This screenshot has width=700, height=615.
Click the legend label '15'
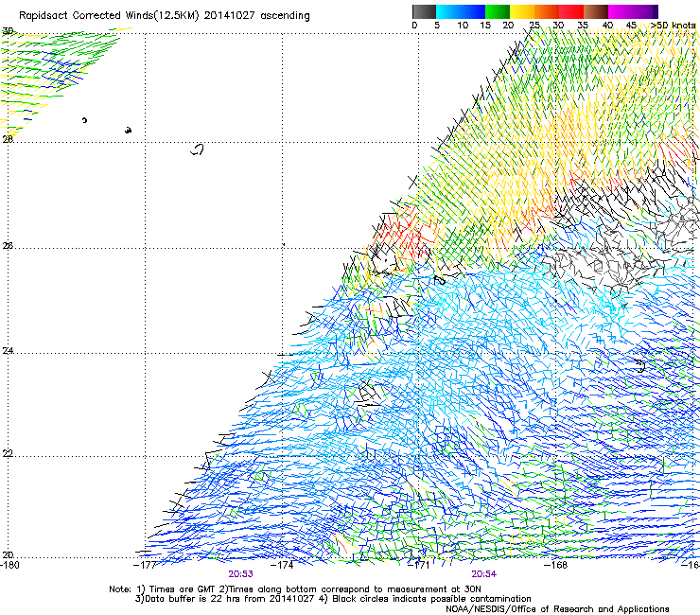(x=485, y=26)
